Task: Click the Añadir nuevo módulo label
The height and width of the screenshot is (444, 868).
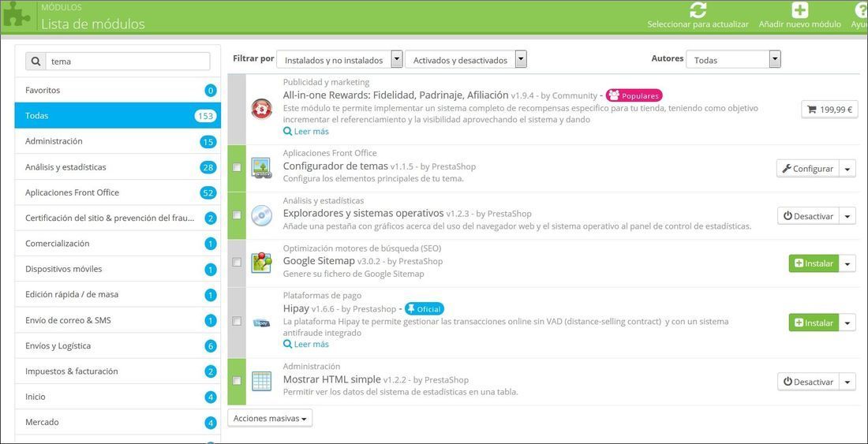Action: pos(800,24)
